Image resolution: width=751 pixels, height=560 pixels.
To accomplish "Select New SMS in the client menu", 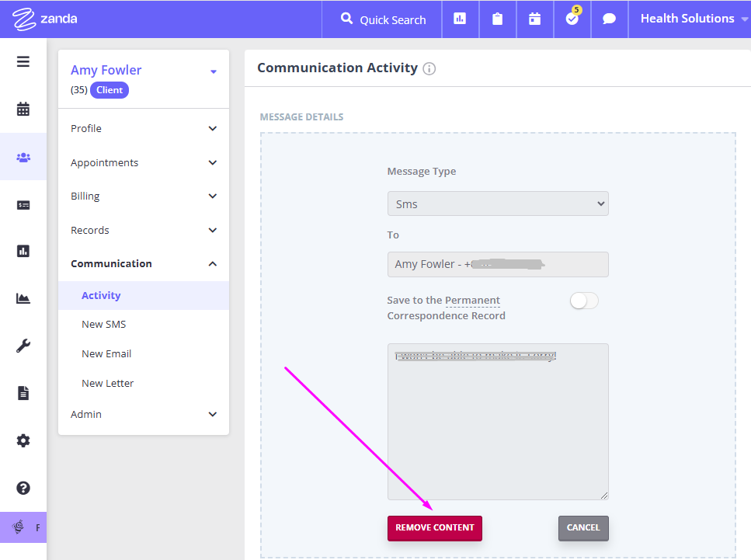I will coord(103,325).
